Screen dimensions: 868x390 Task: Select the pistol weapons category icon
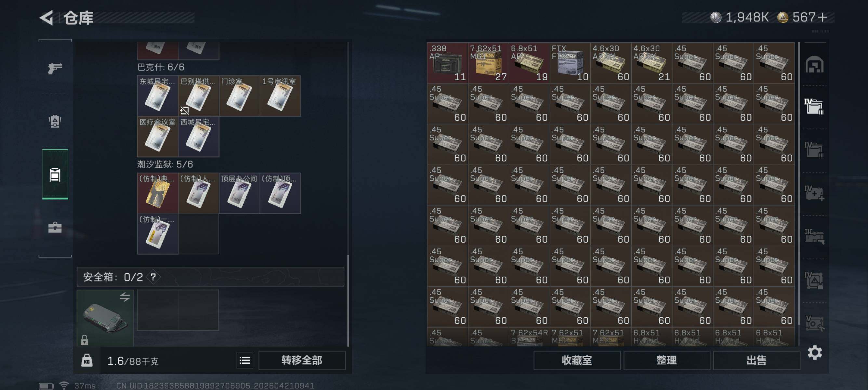click(55, 68)
